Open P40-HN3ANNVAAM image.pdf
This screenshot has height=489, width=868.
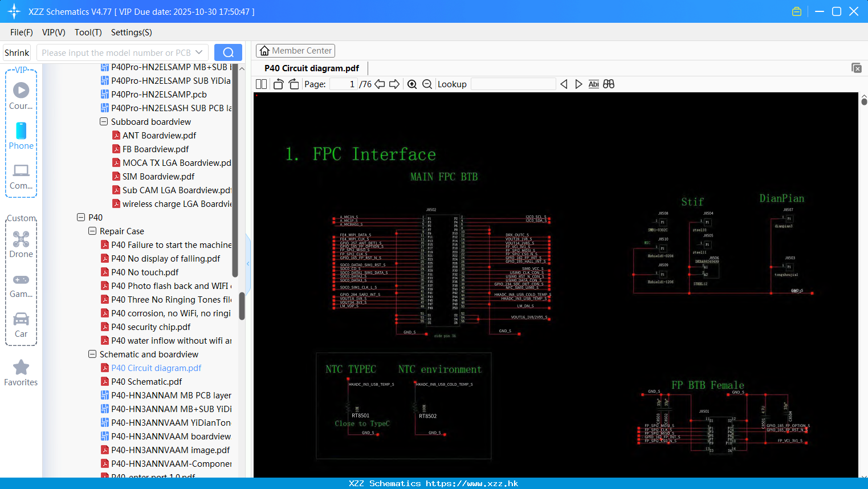point(170,450)
